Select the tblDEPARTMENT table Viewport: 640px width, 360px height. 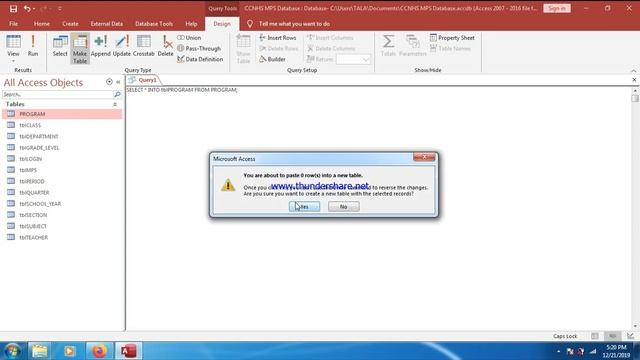tap(62, 136)
